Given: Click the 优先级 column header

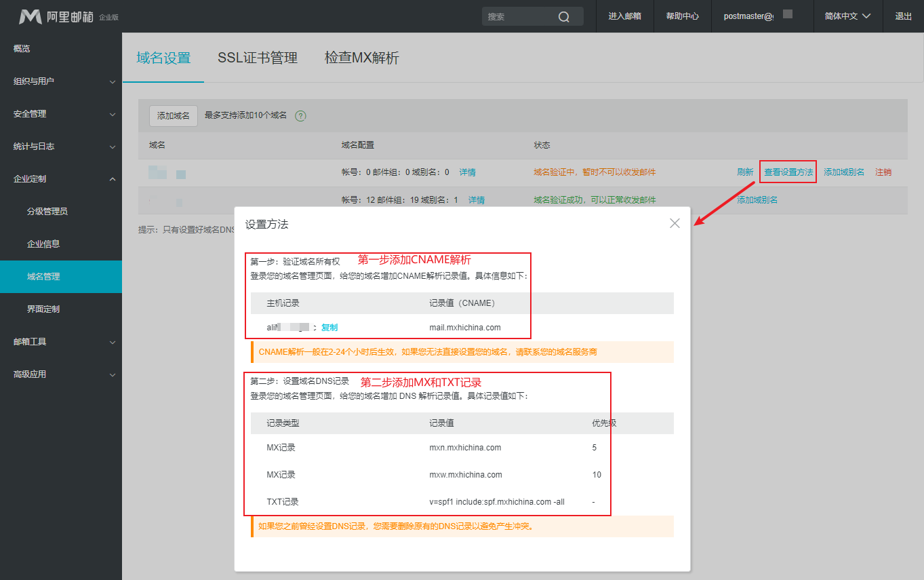Looking at the screenshot, I should [604, 423].
